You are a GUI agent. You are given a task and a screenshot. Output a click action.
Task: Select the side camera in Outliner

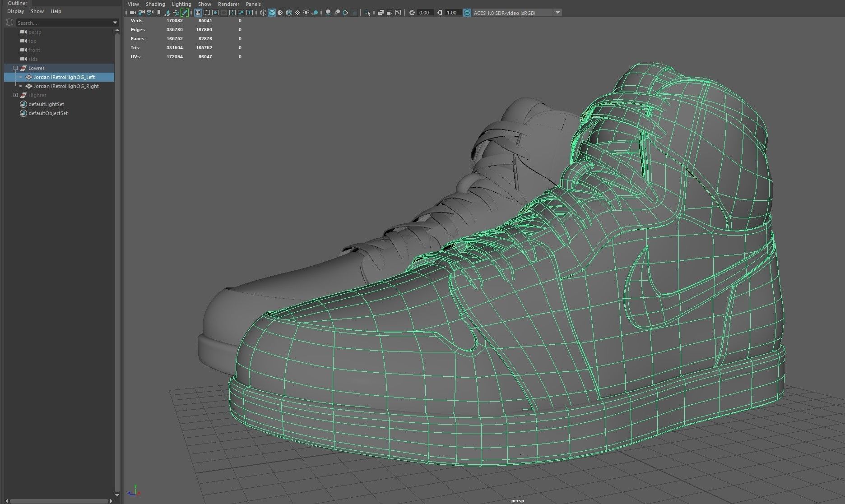pos(59,59)
